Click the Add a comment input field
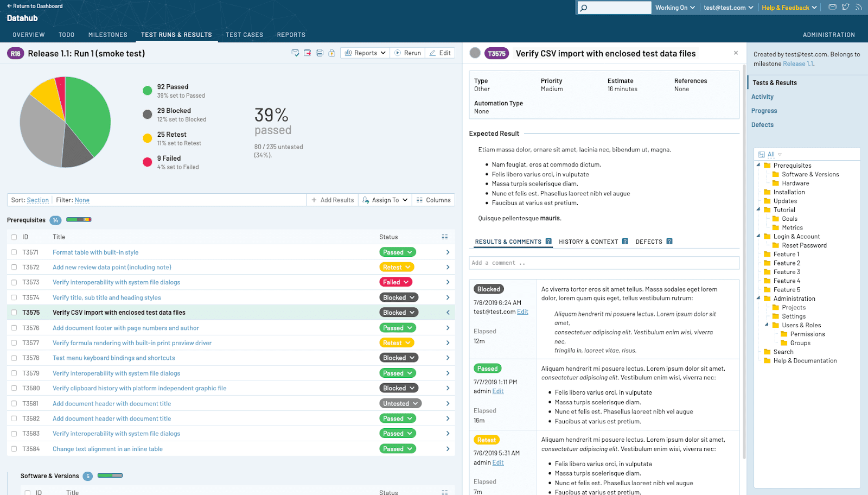The height and width of the screenshot is (495, 868). (604, 263)
